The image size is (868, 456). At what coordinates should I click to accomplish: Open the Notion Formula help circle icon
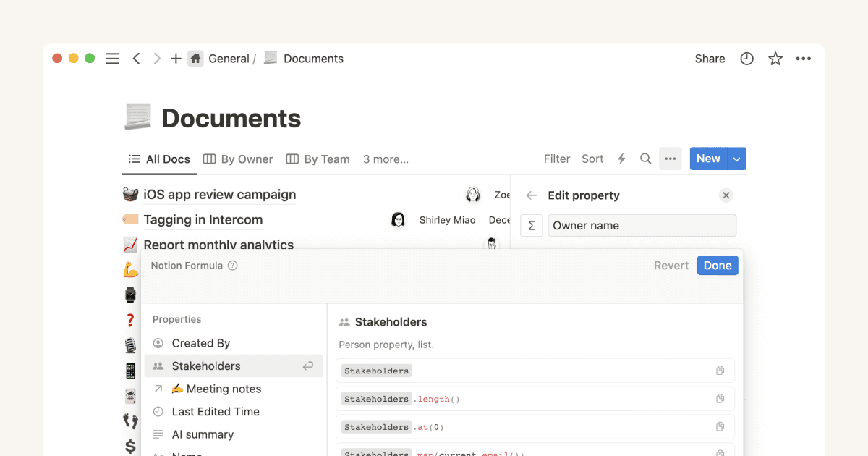pyautogui.click(x=231, y=266)
